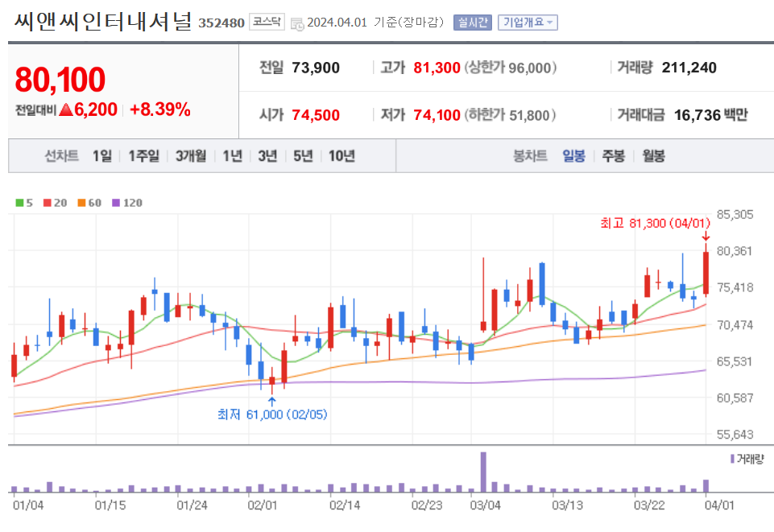Screen dimensions: 774x532
Task: Click the change amount 6,200
Action: (x=96, y=109)
